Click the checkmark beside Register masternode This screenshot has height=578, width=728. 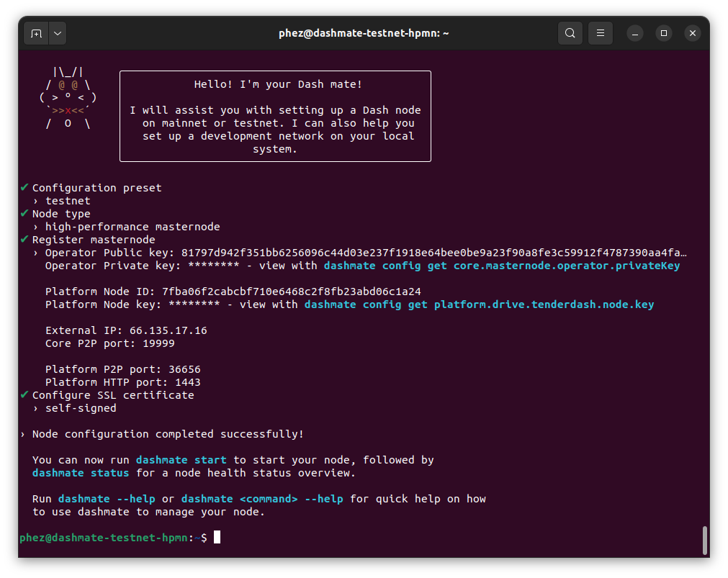tap(23, 239)
